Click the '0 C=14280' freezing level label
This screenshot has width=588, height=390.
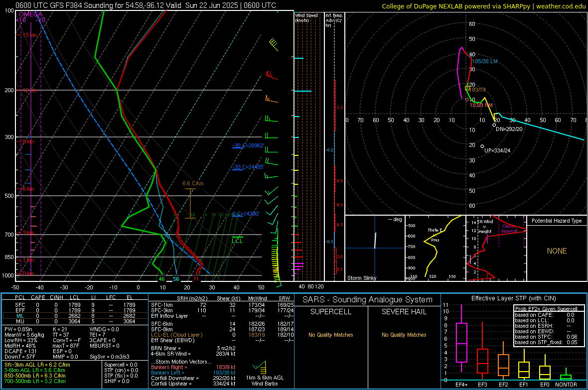(x=246, y=214)
